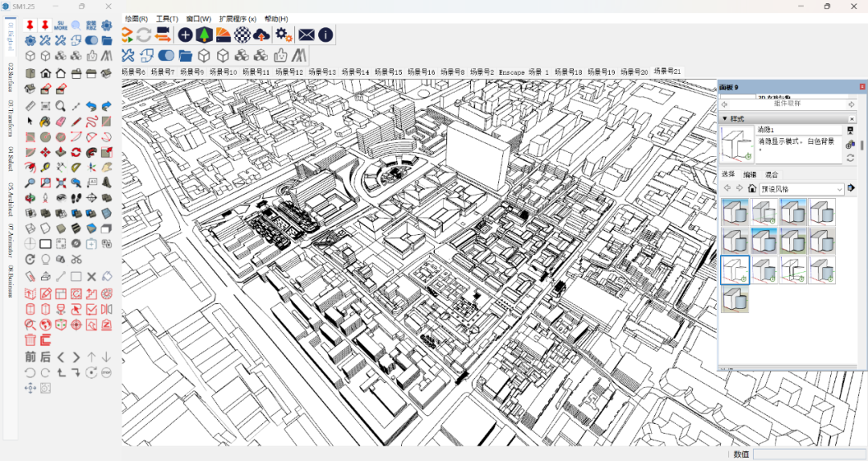This screenshot has width=868, height=461.
Task: Open the 绘图(R) menu
Action: (x=136, y=19)
